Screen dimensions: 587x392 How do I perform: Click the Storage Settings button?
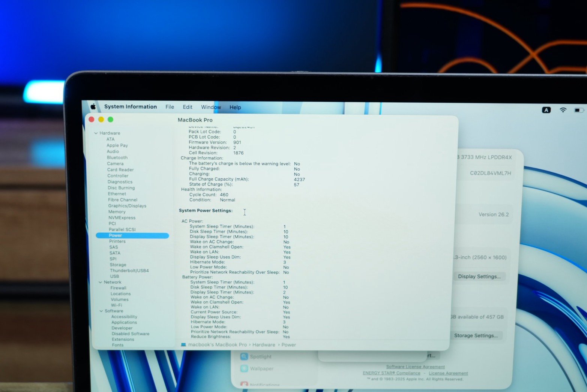[476, 335]
